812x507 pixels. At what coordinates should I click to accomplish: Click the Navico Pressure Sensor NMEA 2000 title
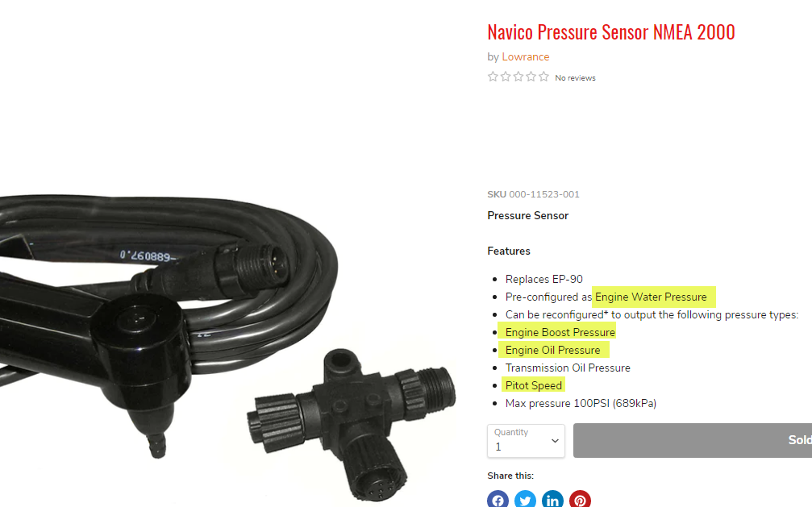tap(611, 32)
